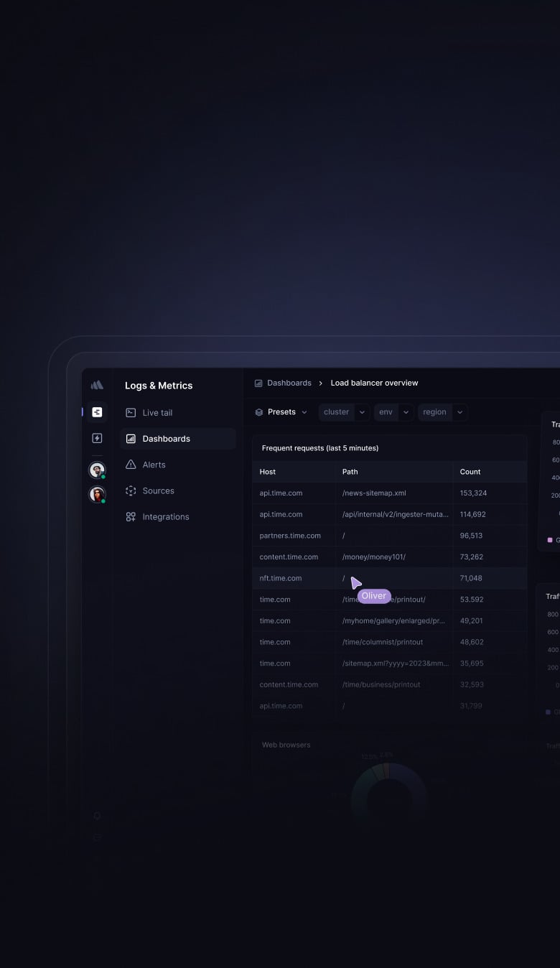
Task: Expand the Presets dropdown
Action: coord(281,412)
